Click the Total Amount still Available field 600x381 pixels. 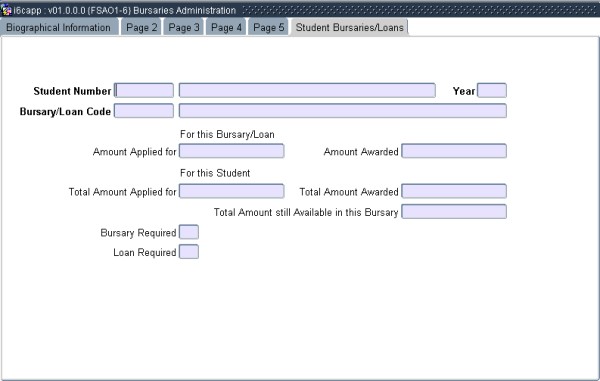coord(454,212)
